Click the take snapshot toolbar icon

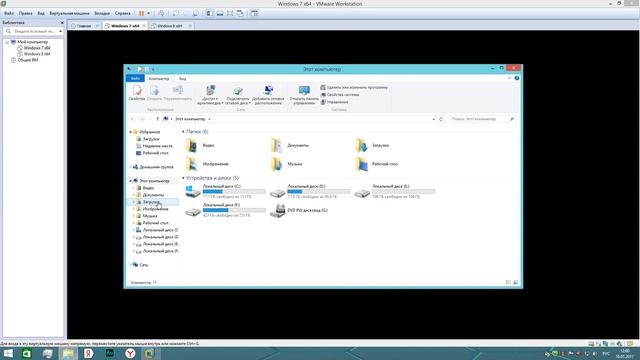(x=176, y=13)
